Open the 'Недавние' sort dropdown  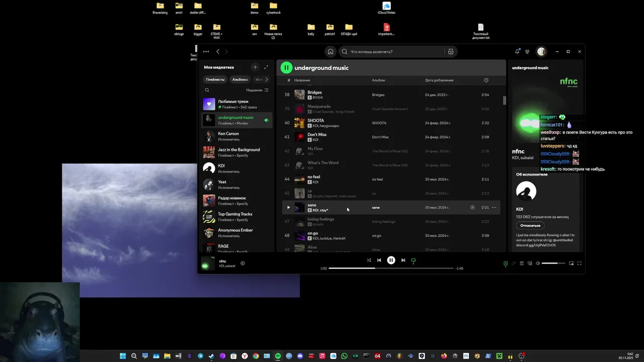coord(257,90)
